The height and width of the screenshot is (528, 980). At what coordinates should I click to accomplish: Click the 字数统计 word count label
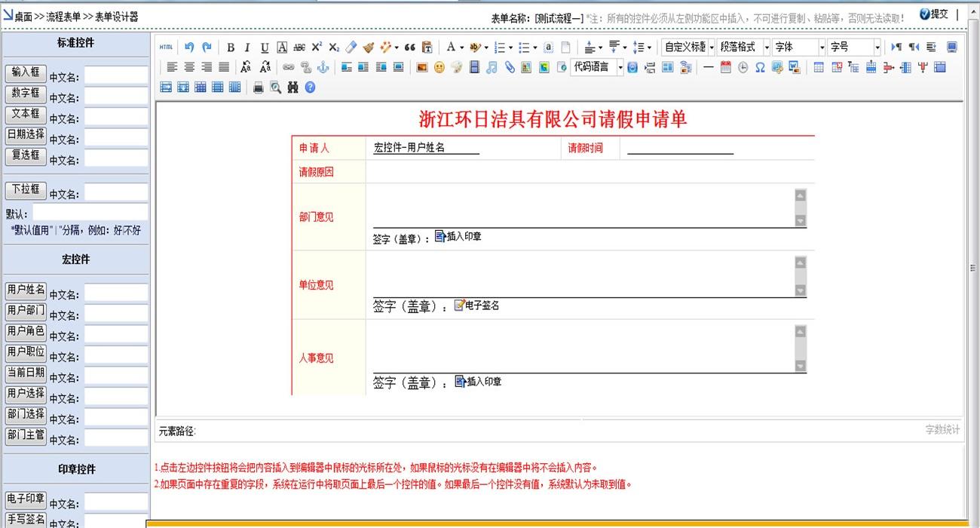943,430
